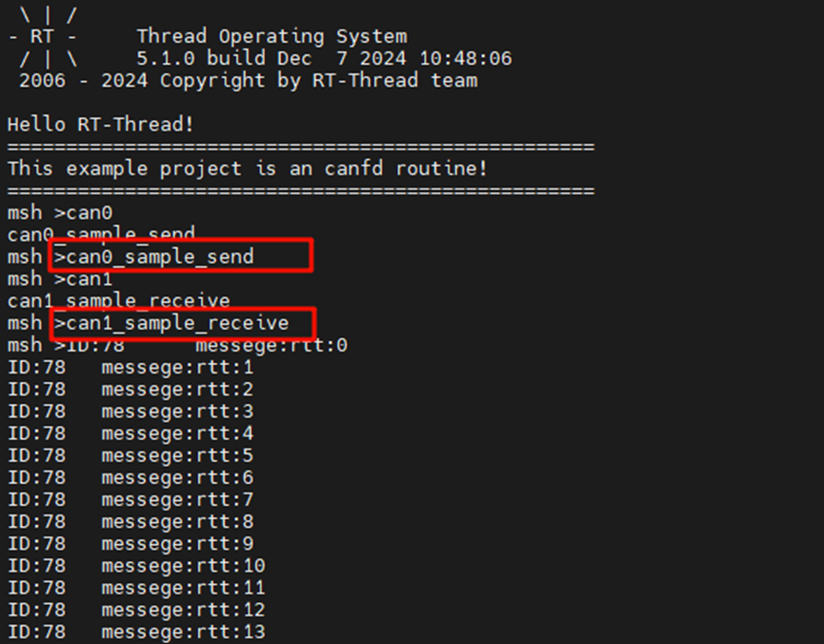Image resolution: width=824 pixels, height=644 pixels.
Task: Click the 'msh >can0' prompt line
Action: (x=60, y=212)
